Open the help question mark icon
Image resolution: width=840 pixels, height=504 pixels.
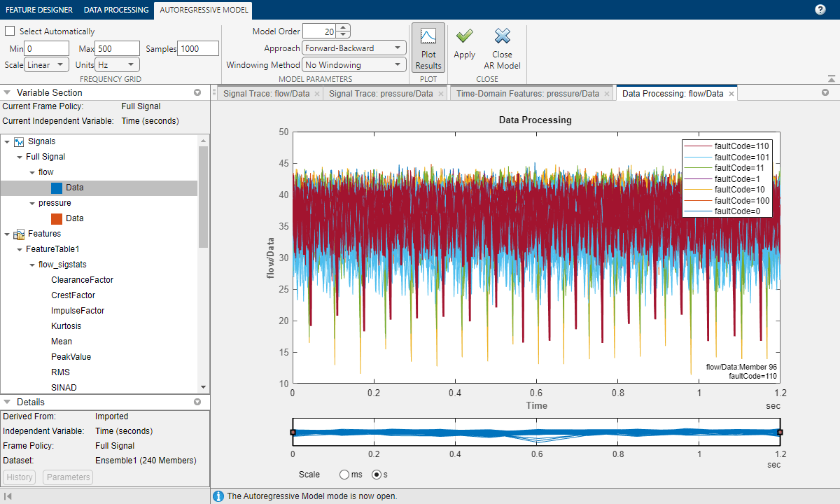click(820, 9)
